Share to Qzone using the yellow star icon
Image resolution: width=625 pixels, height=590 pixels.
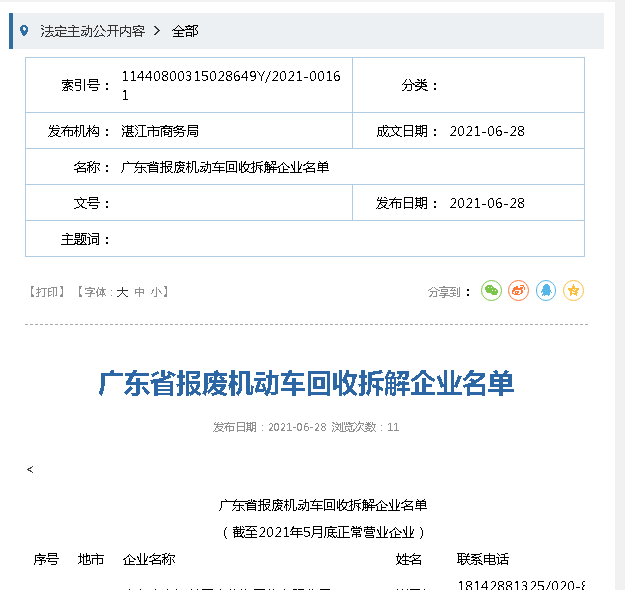573,291
